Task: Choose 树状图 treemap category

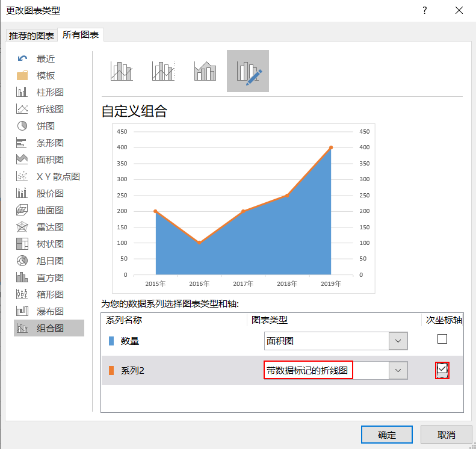Action: pyautogui.click(x=49, y=244)
